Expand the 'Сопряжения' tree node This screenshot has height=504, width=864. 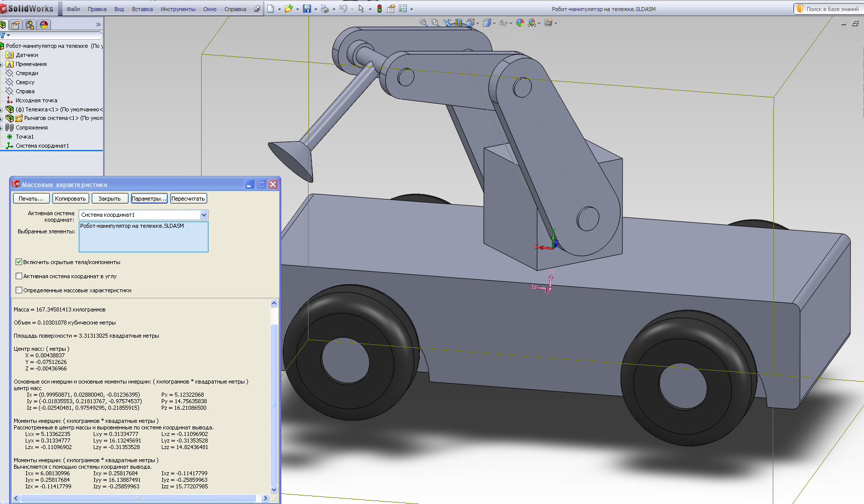tap(2, 128)
